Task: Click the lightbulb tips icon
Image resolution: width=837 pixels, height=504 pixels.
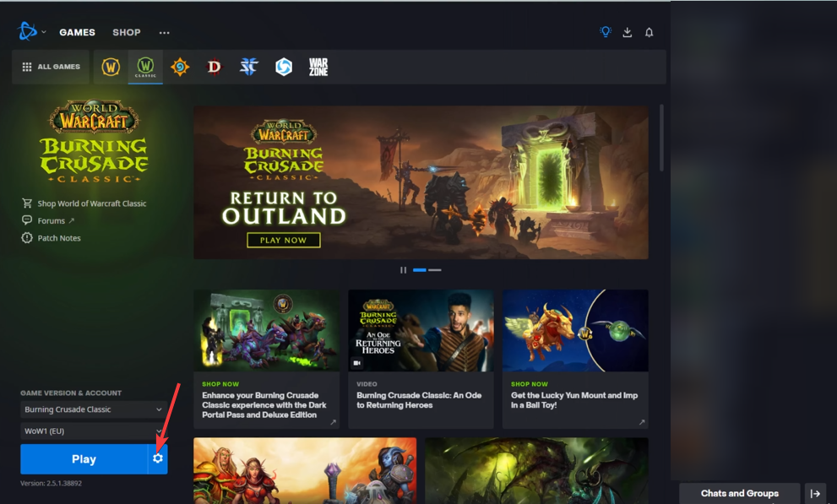Action: (x=606, y=32)
